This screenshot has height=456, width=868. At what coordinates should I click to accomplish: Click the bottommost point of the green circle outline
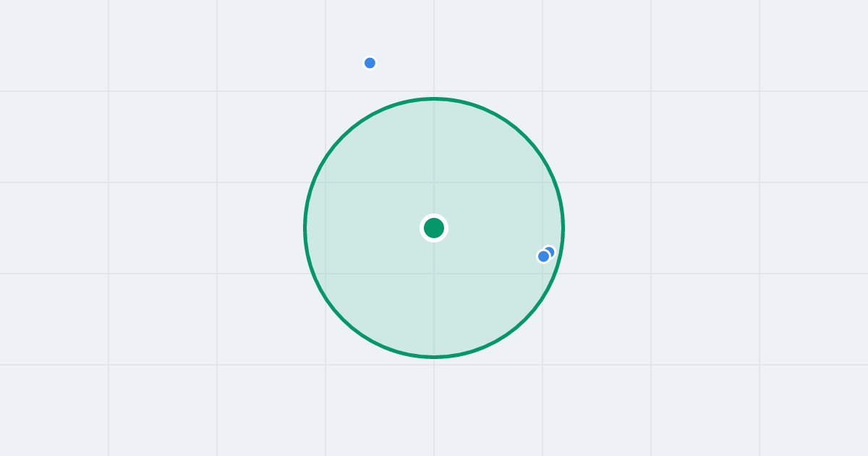434,357
